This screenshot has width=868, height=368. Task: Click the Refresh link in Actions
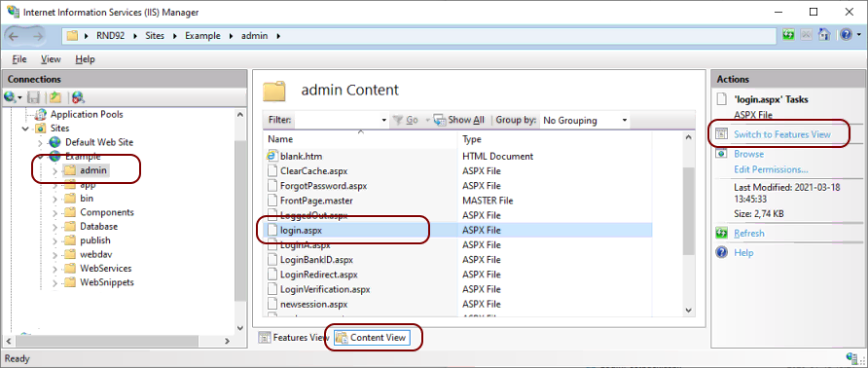[748, 234]
